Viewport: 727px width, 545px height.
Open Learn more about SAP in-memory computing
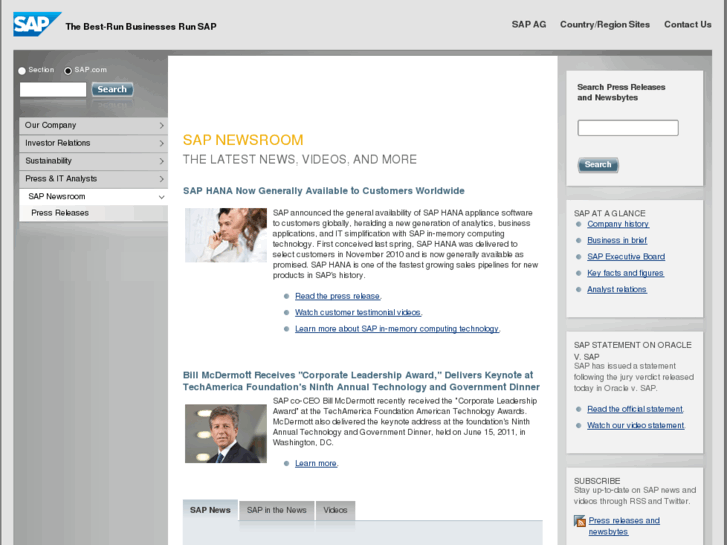397,329
